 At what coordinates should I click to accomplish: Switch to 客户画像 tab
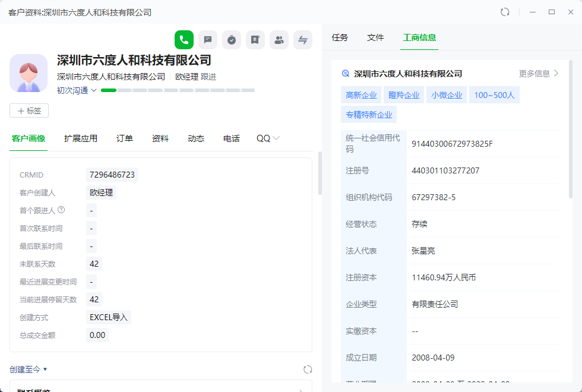click(x=29, y=138)
